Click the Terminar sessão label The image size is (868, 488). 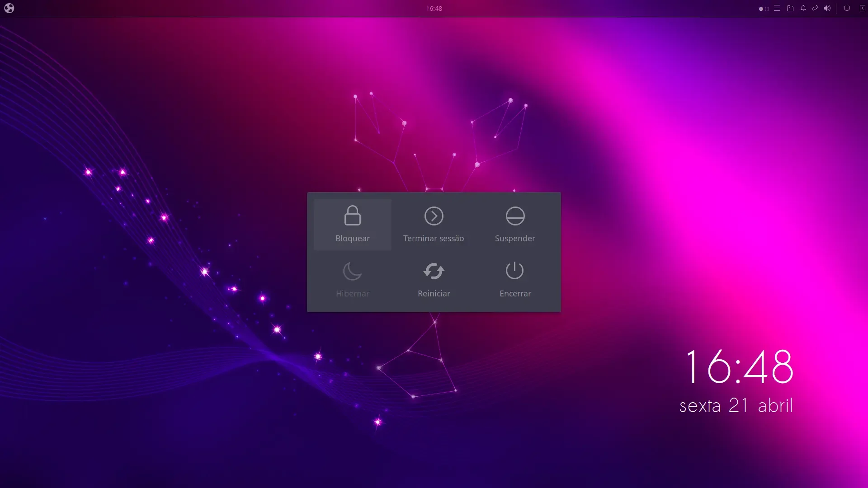434,238
